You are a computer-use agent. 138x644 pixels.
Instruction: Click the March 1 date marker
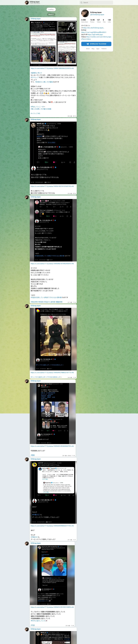pos(51,14)
